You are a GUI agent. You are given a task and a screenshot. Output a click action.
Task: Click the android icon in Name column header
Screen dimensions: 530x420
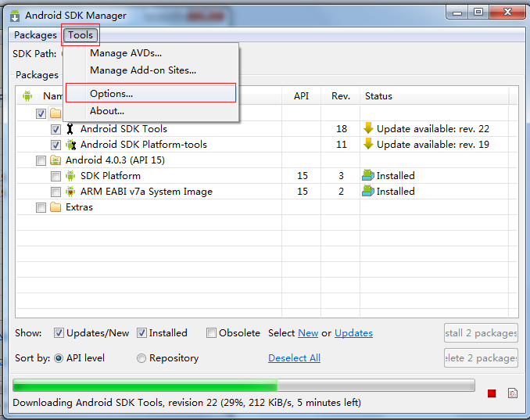click(x=27, y=96)
